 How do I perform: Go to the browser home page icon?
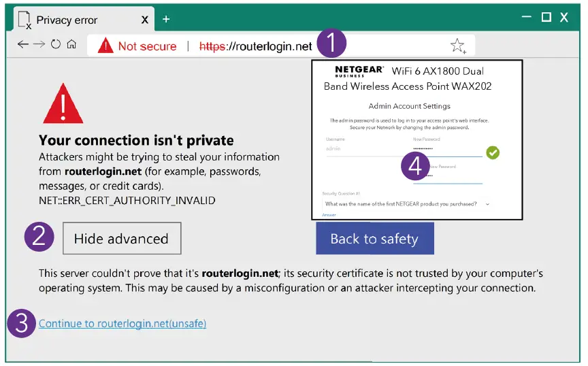pos(71,45)
